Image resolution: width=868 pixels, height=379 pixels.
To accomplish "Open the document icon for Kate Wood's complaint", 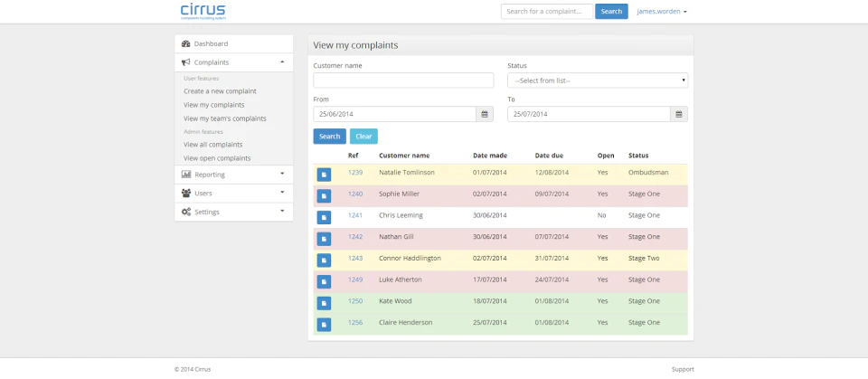I will 324,303.
